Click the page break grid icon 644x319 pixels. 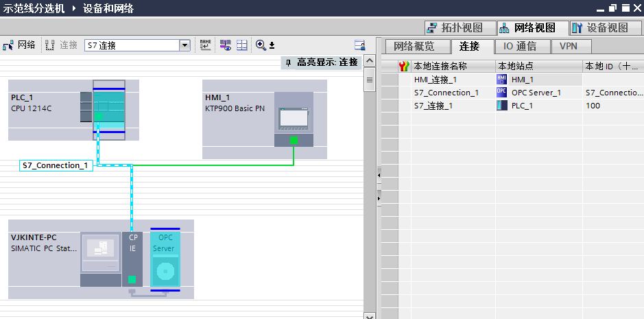pos(242,45)
